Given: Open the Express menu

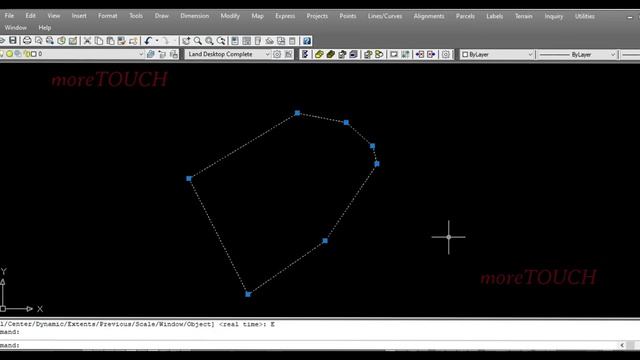Looking at the screenshot, I should point(285,16).
